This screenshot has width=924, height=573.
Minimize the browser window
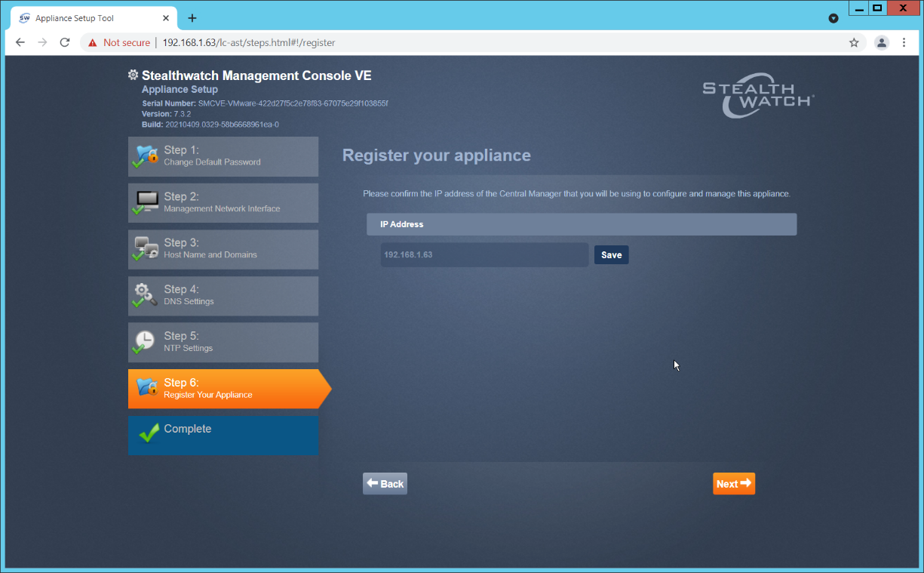[x=858, y=8]
